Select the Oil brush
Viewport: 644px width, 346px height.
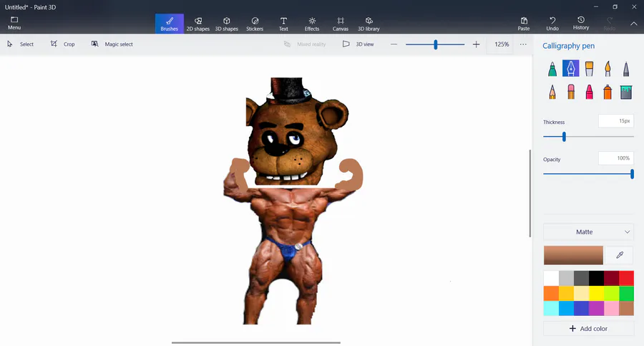pyautogui.click(x=590, y=69)
